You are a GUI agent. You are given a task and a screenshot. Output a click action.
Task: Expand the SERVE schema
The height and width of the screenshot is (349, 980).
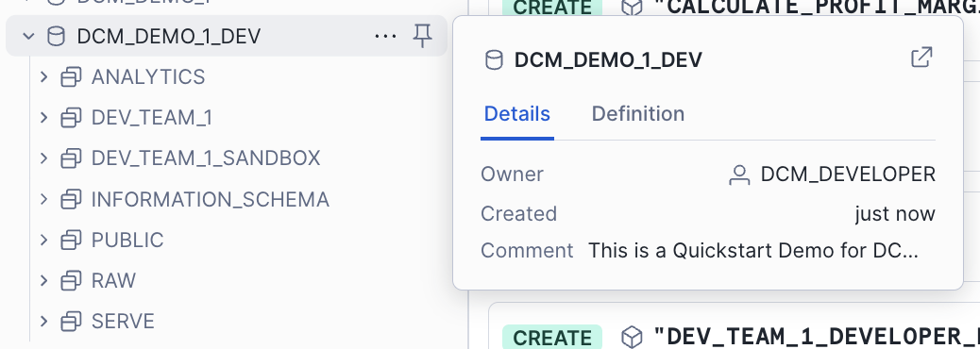click(43, 321)
